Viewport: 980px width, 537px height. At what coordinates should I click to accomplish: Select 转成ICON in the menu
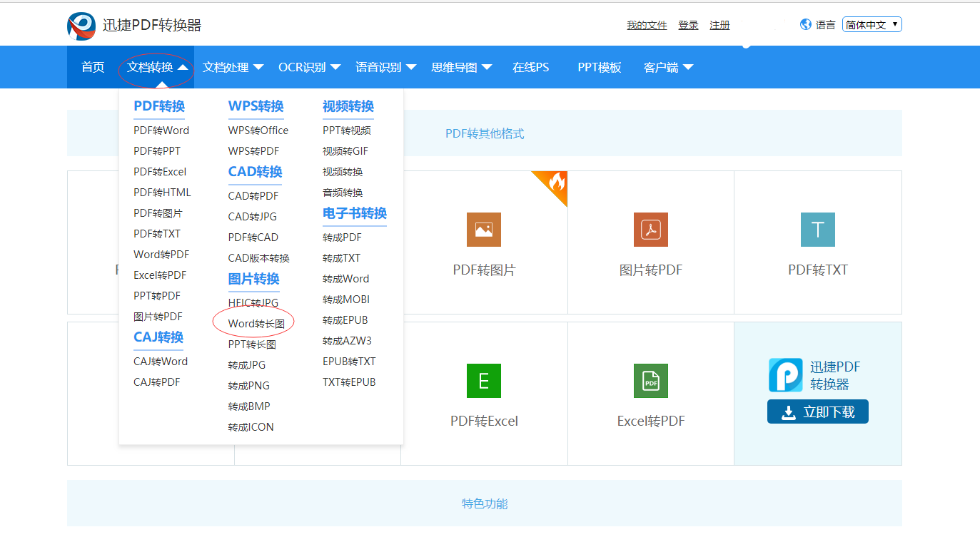(251, 427)
